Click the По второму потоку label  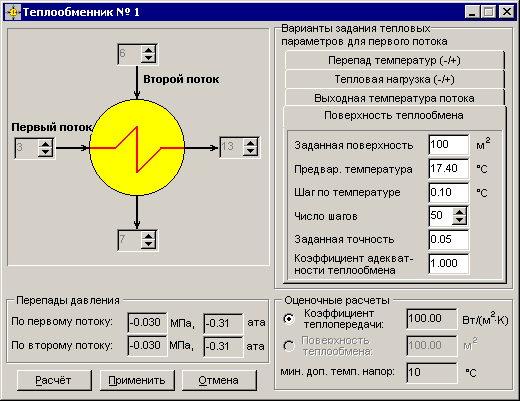[62, 345]
